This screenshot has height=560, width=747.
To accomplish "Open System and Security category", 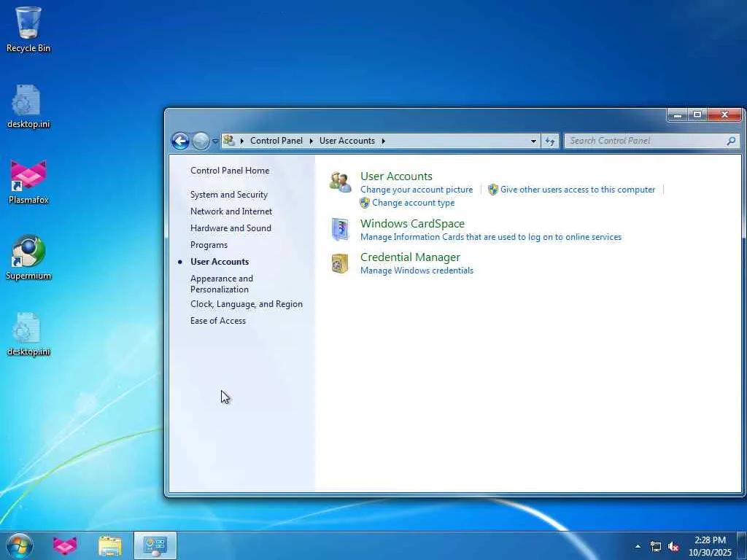I will click(x=228, y=194).
